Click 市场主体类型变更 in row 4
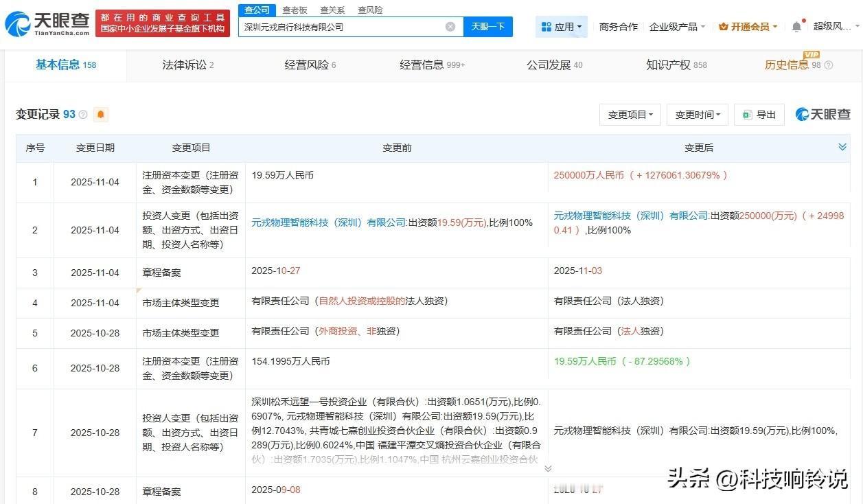The width and height of the screenshot is (863, 504). (181, 303)
